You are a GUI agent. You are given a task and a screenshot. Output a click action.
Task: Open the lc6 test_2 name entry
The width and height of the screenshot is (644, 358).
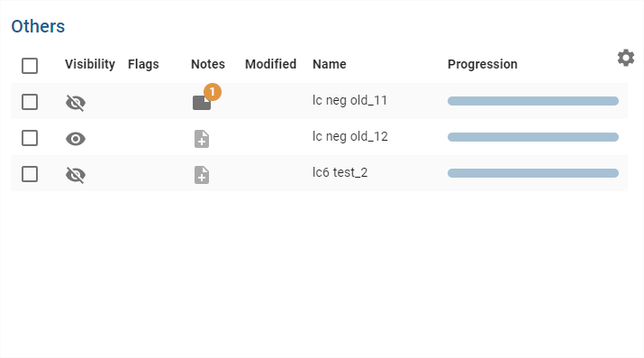pos(340,172)
